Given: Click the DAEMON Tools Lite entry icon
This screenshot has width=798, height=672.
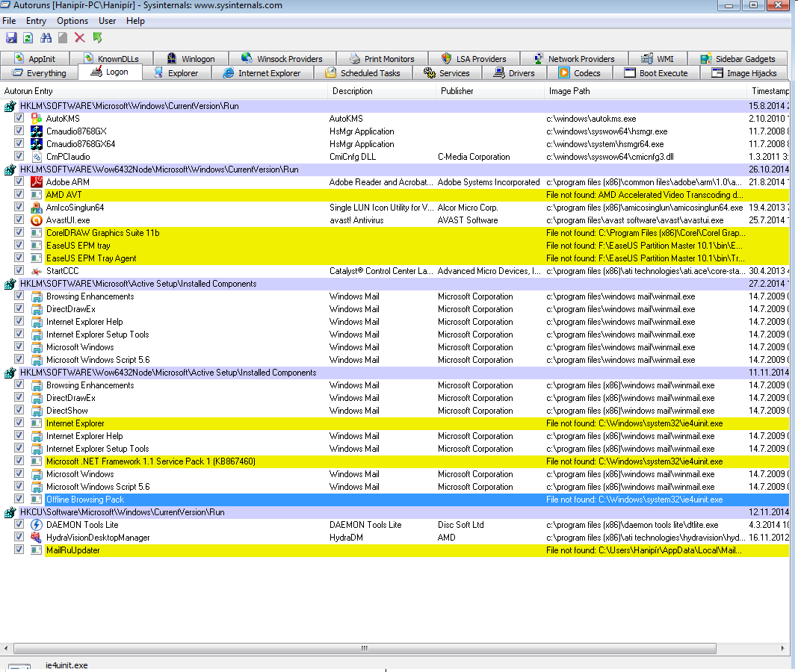Looking at the screenshot, I should (37, 525).
